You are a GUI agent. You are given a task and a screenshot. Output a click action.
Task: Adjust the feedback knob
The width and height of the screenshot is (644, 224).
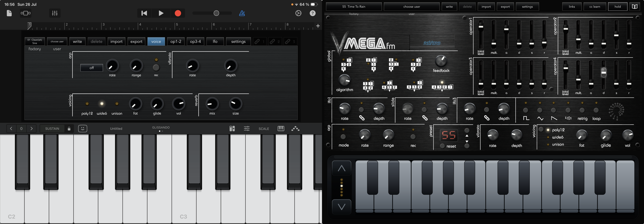point(441,61)
